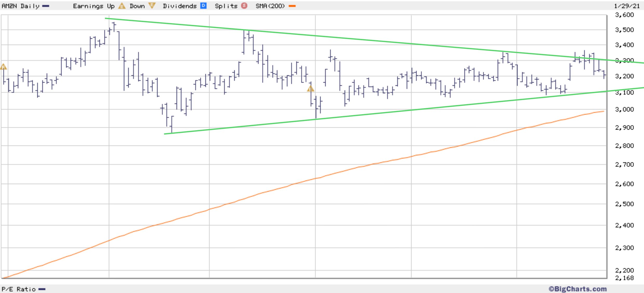Viewport: 644px width, 293px height.
Task: Click the dark blue AMZN Daily line swatch
Action: (46, 6)
